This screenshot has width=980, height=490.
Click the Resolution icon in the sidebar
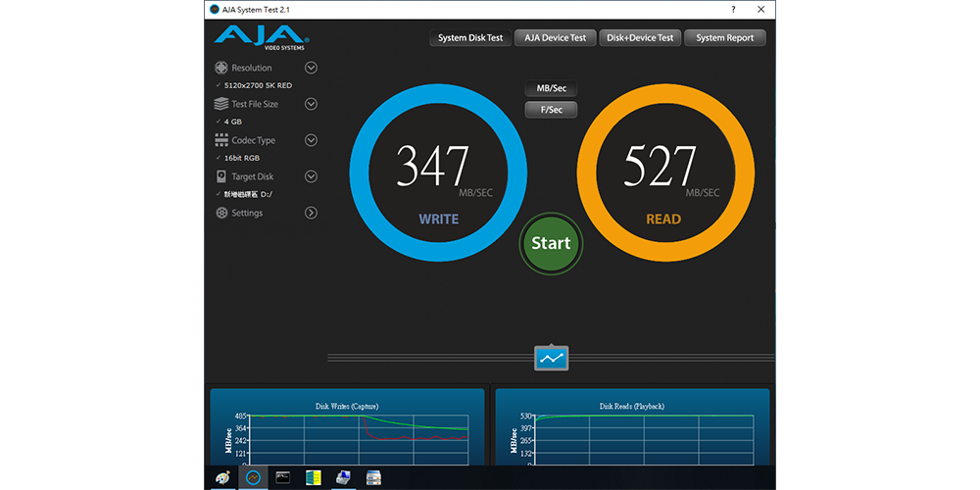pos(220,69)
